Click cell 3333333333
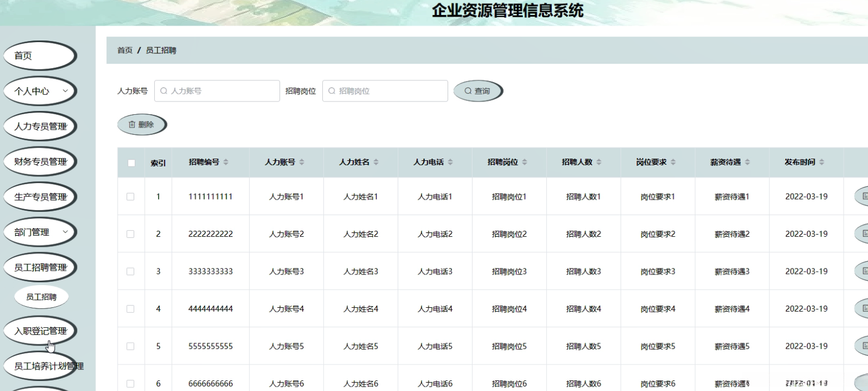 tap(210, 271)
